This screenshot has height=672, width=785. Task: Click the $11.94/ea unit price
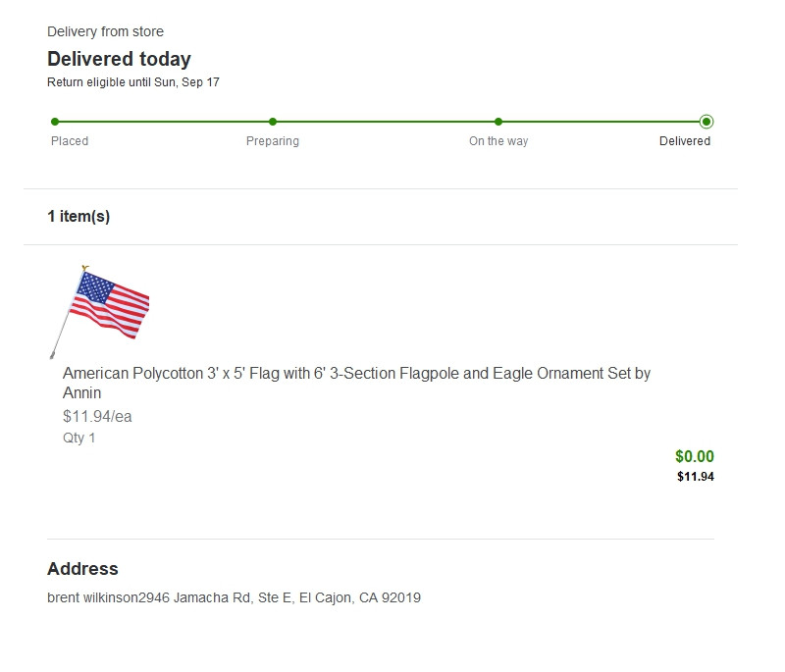97,417
